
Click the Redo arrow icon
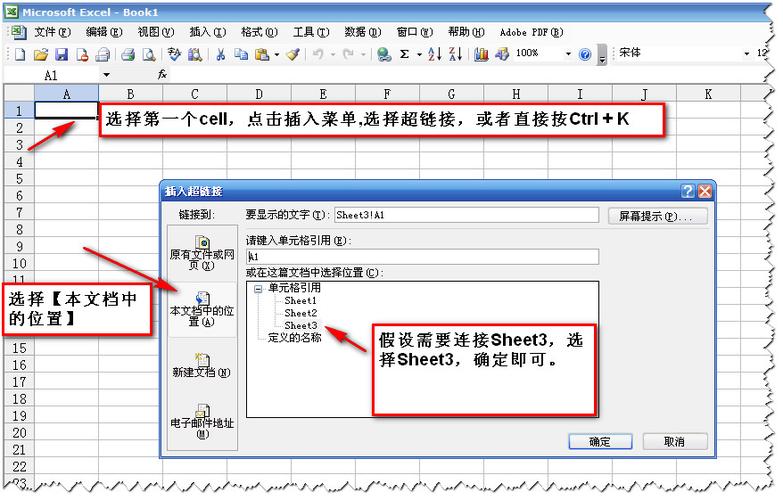(x=348, y=54)
